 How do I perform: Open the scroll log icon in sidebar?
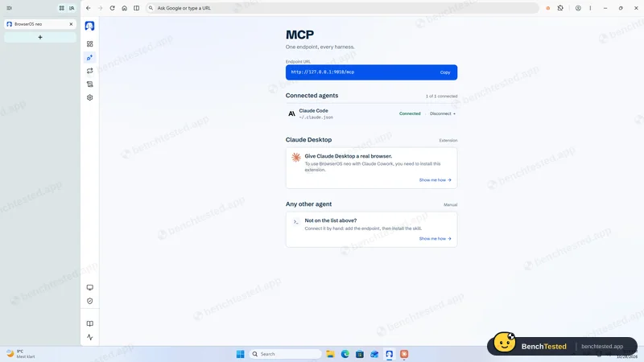[90, 84]
